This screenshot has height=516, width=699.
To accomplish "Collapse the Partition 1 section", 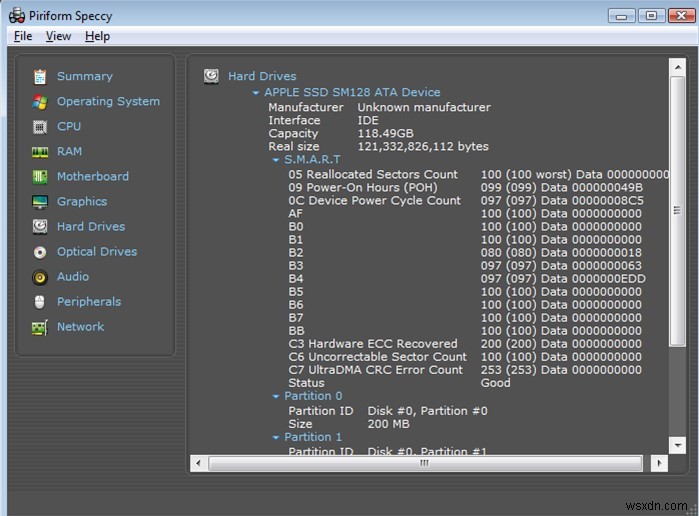I will click(x=276, y=438).
